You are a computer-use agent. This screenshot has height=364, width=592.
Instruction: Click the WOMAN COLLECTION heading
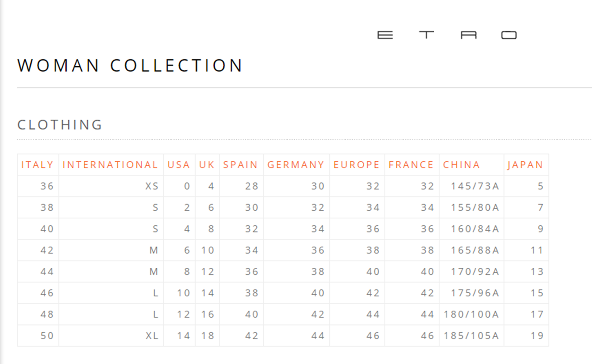[130, 66]
